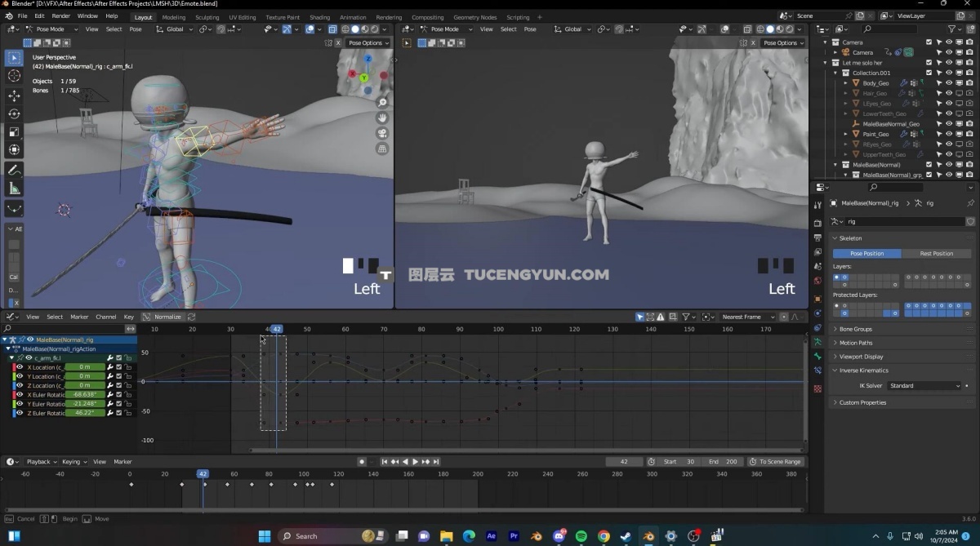
Task: Select the Annotate tool
Action: (14, 171)
